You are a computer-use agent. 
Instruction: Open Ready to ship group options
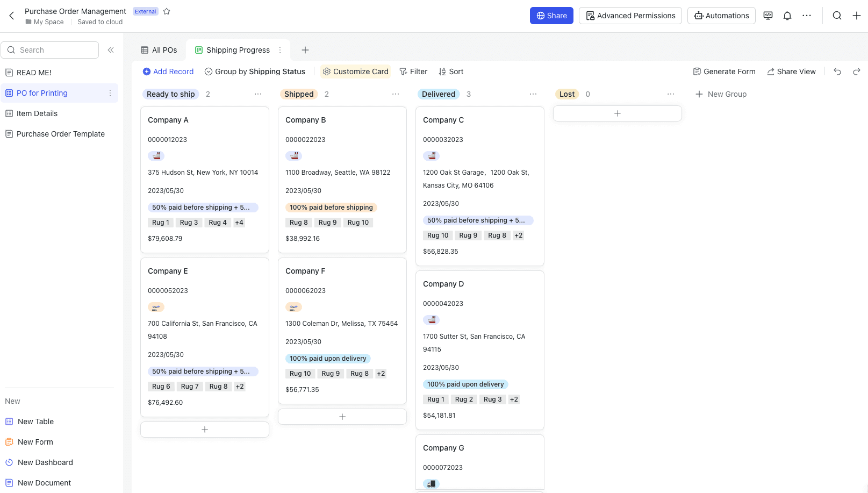[x=258, y=94]
